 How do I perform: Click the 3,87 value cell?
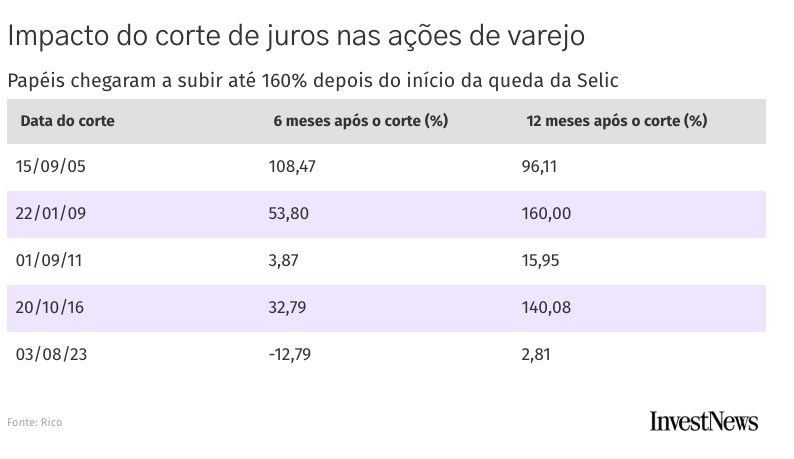pos(284,261)
